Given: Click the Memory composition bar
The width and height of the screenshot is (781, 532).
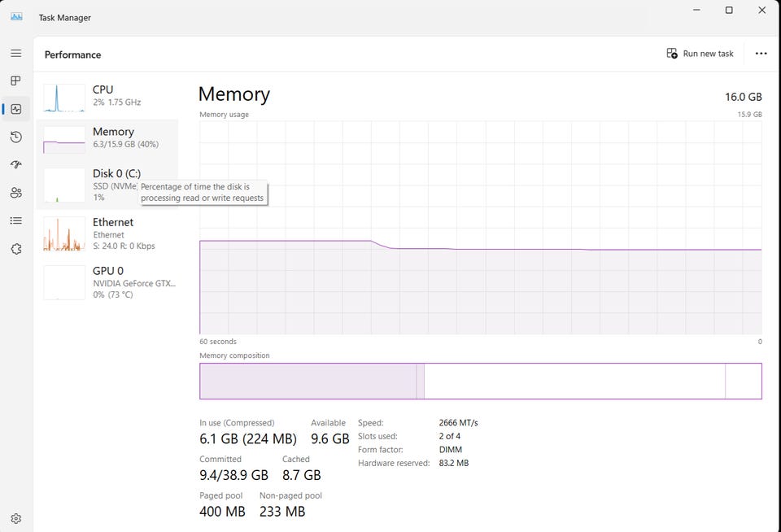Looking at the screenshot, I should pos(480,381).
